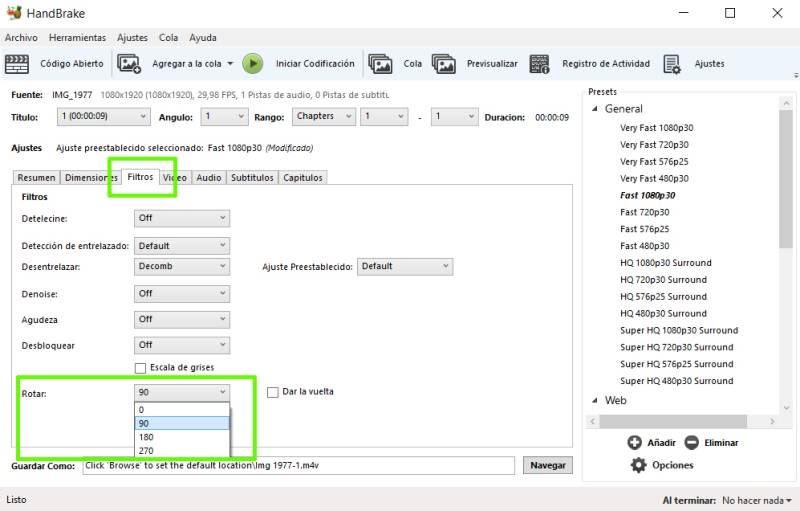Select the Very Fast 720p30 preset
The width and height of the screenshot is (800, 511).
click(x=654, y=145)
